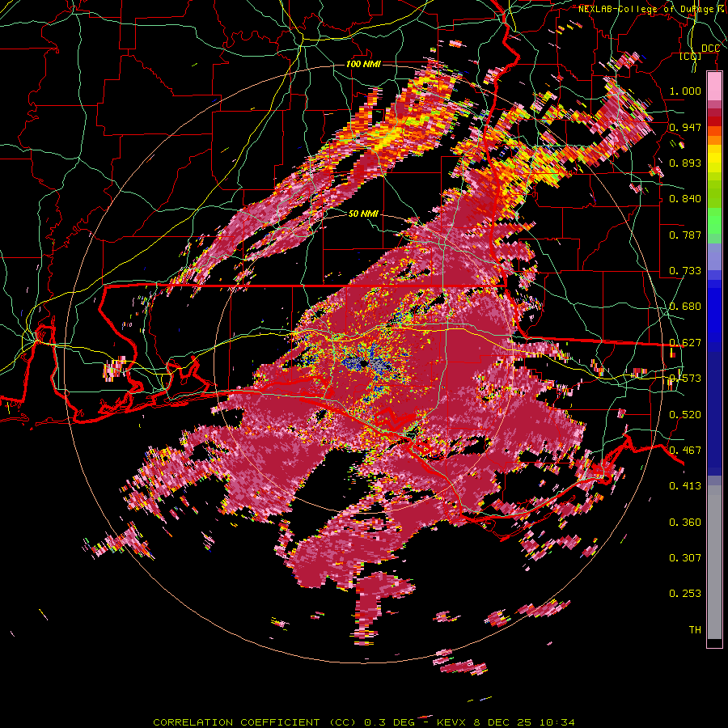Viewport: 728px width, 728px height.
Task: Click the 0.680 color scale label
Action: [x=685, y=307]
